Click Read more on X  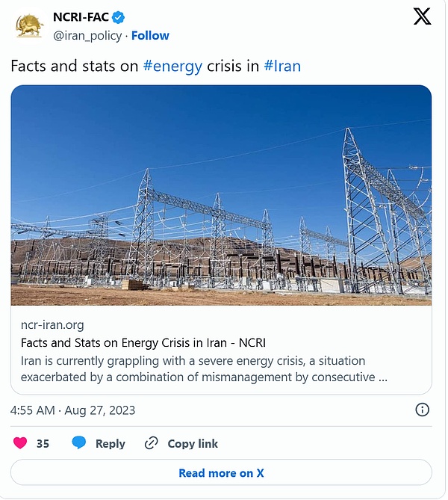click(x=221, y=472)
